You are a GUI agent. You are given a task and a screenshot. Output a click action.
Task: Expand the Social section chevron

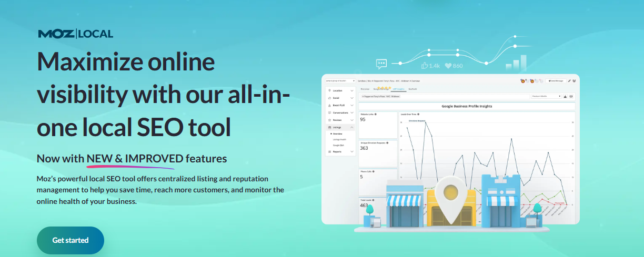coord(352,98)
